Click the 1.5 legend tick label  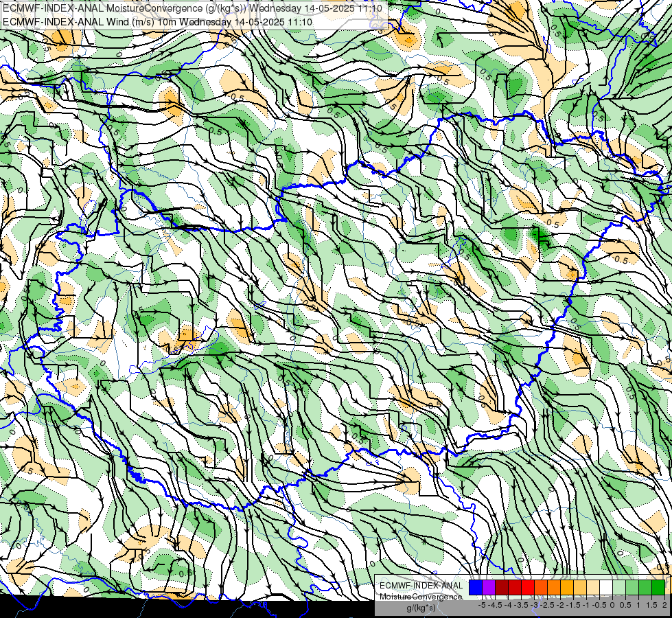coord(652,605)
